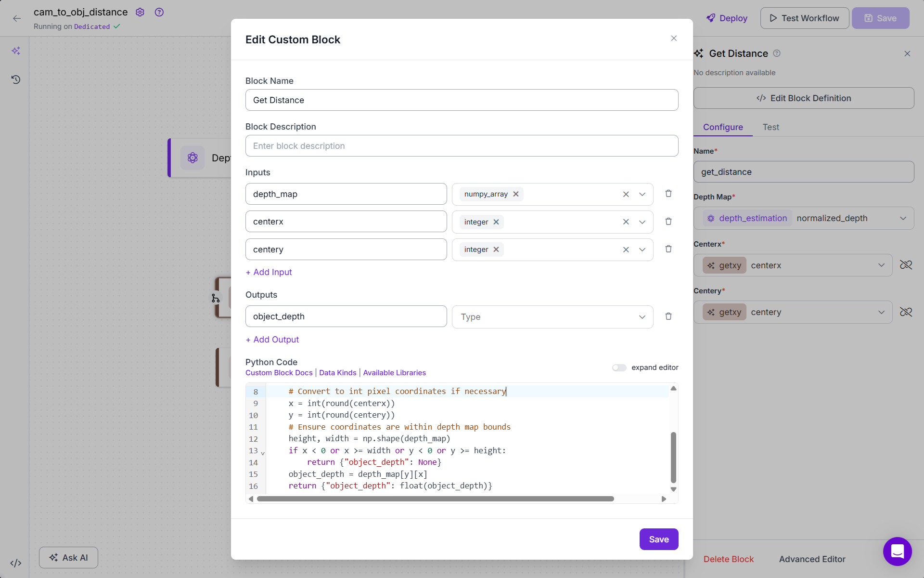The width and height of the screenshot is (924, 578).
Task: Remove the object_depth output via trash icon
Action: point(668,316)
